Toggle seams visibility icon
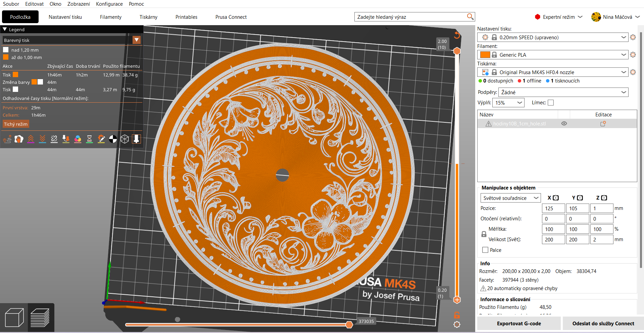 point(54,139)
